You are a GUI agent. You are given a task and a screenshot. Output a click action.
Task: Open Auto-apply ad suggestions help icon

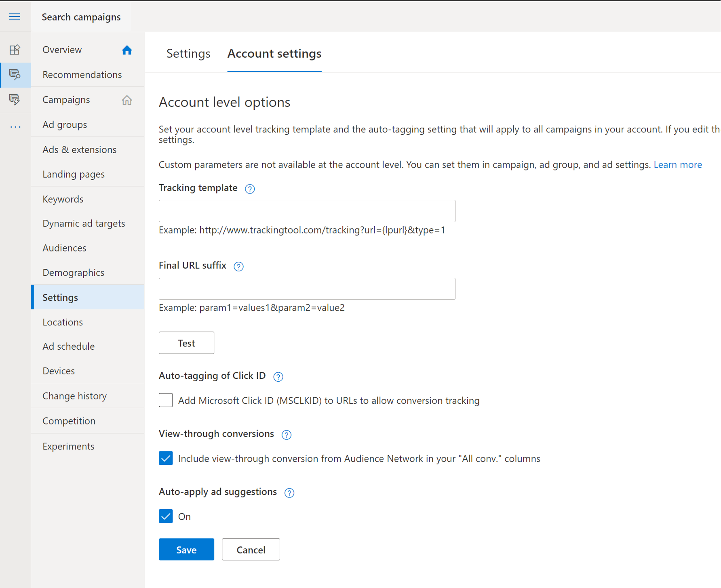pos(289,493)
